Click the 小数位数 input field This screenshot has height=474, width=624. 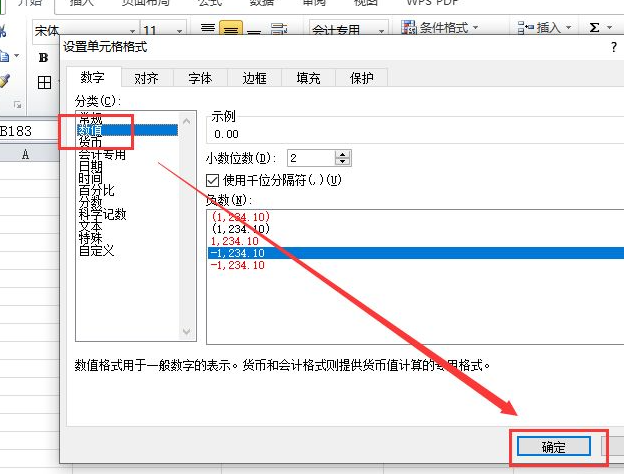310,158
